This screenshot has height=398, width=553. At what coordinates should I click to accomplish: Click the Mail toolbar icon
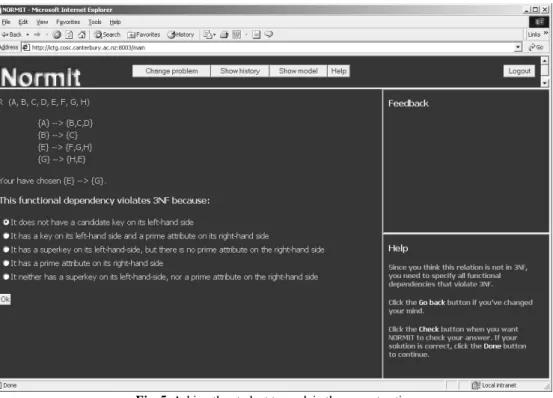[208, 35]
